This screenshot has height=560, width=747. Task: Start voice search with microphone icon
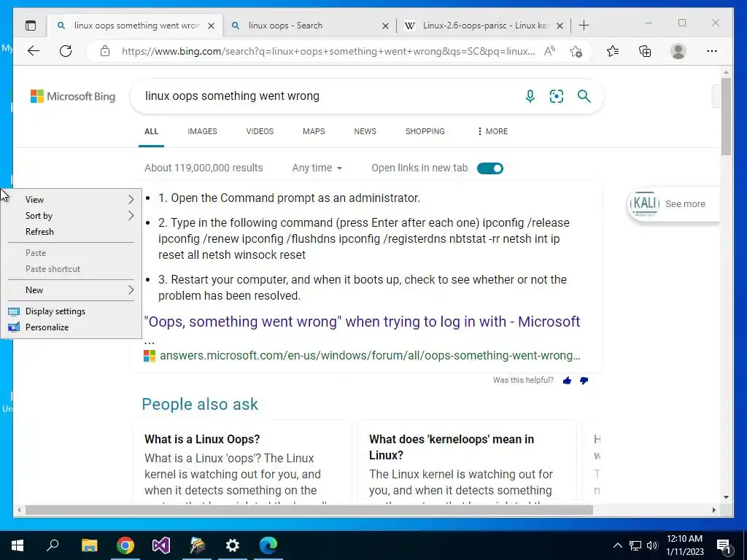tap(530, 96)
